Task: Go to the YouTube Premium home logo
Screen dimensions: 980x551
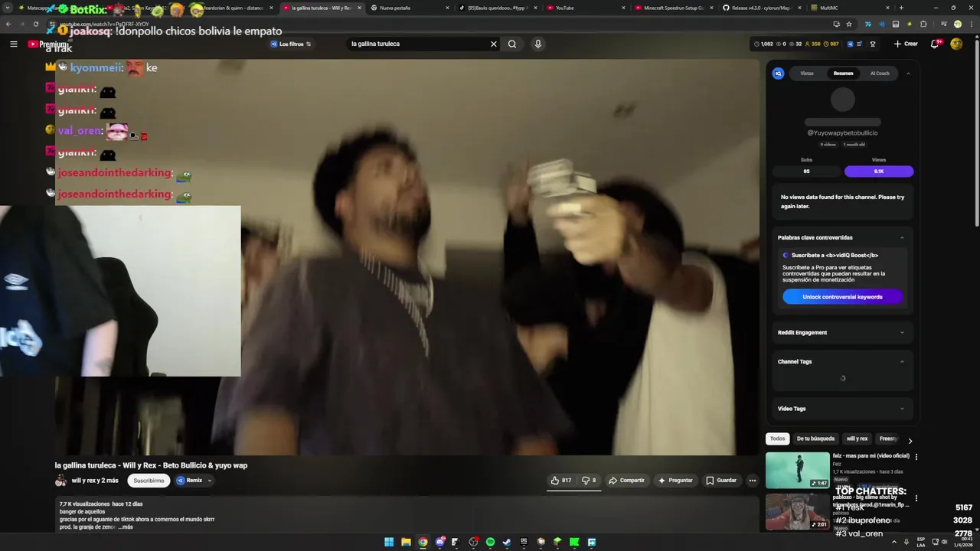Action: (47, 44)
